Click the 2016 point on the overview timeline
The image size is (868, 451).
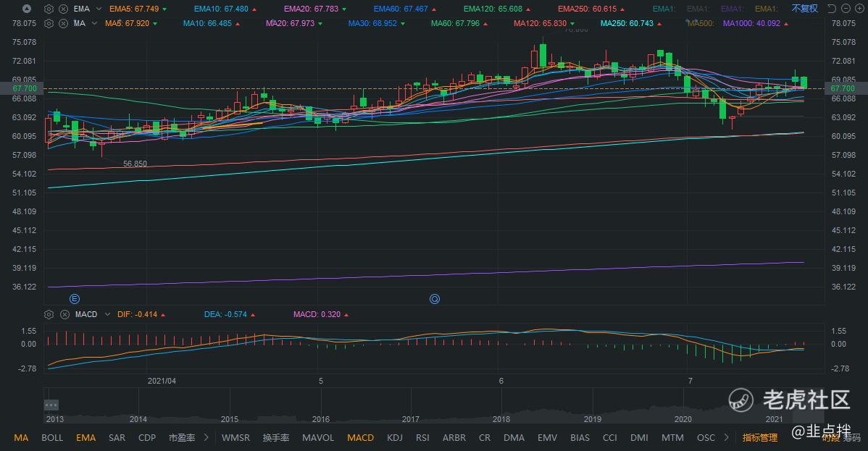click(x=320, y=419)
